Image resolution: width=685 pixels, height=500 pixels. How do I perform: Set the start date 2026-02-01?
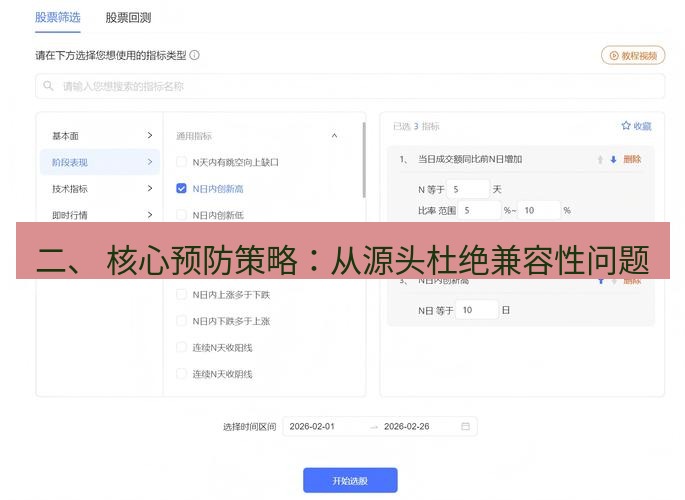(x=312, y=426)
